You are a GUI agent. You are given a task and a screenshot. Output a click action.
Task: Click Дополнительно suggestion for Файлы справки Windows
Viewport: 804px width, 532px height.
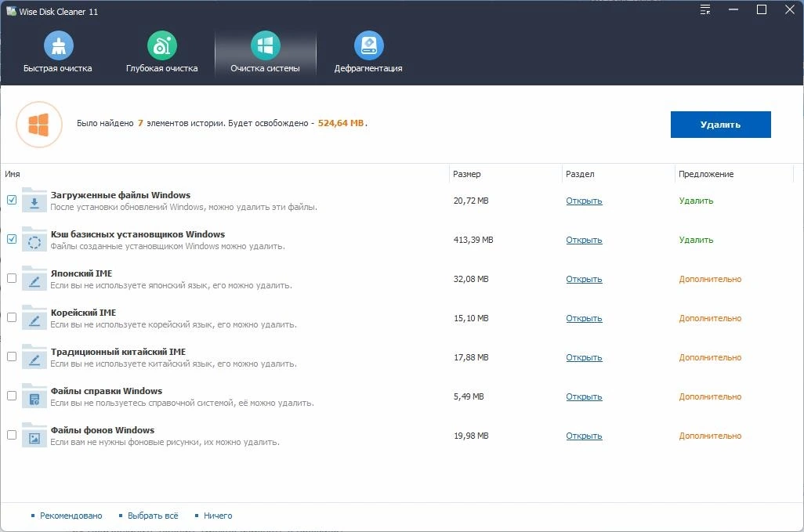(710, 396)
